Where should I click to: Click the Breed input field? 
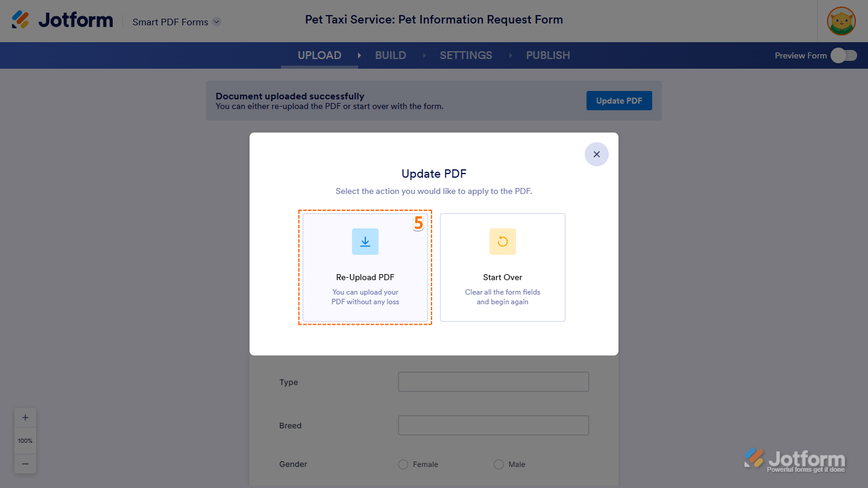click(493, 425)
